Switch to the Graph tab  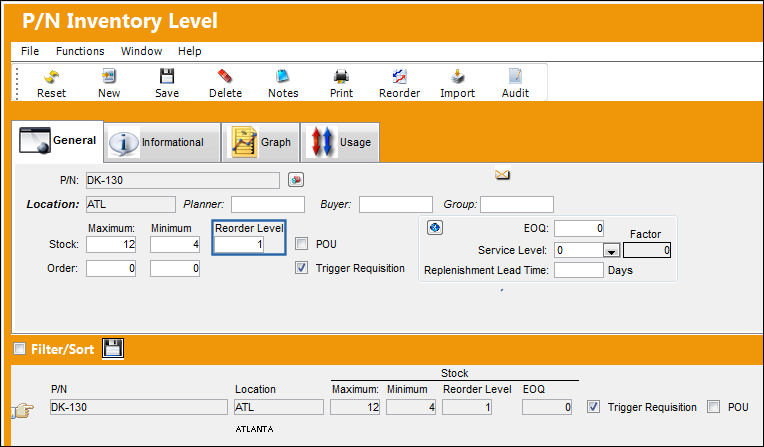261,142
